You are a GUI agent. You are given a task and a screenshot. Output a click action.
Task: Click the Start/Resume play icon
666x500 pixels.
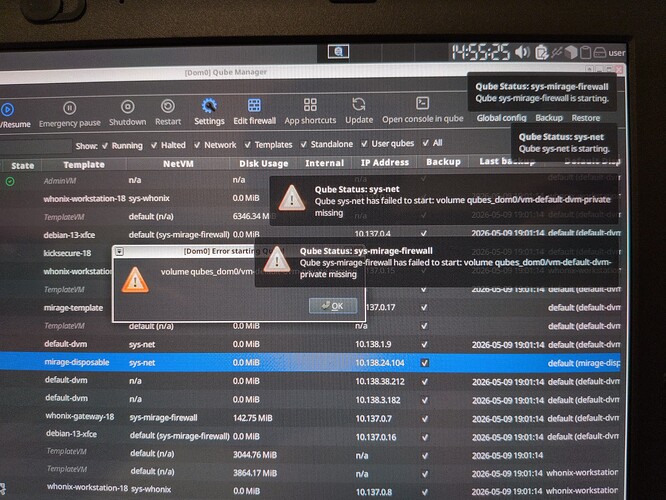7,110
